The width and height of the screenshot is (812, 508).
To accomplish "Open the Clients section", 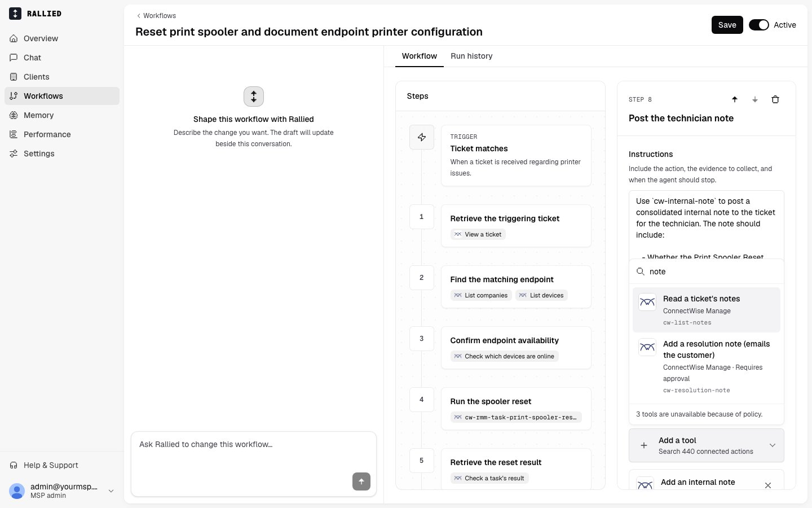I will (62, 77).
